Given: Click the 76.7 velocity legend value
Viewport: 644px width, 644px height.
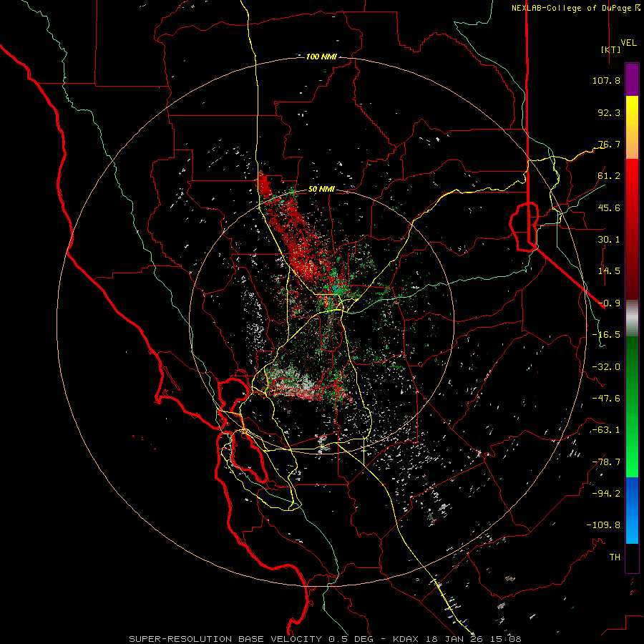Looking at the screenshot, I should 609,144.
